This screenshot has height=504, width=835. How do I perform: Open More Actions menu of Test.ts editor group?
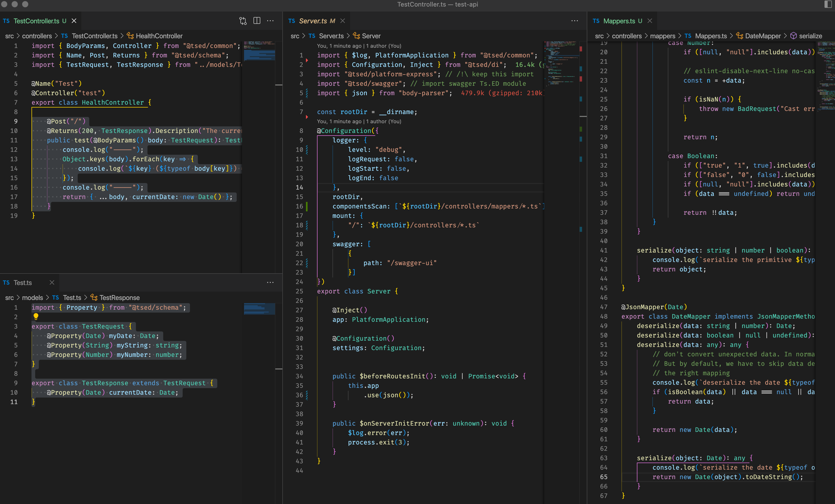271,282
